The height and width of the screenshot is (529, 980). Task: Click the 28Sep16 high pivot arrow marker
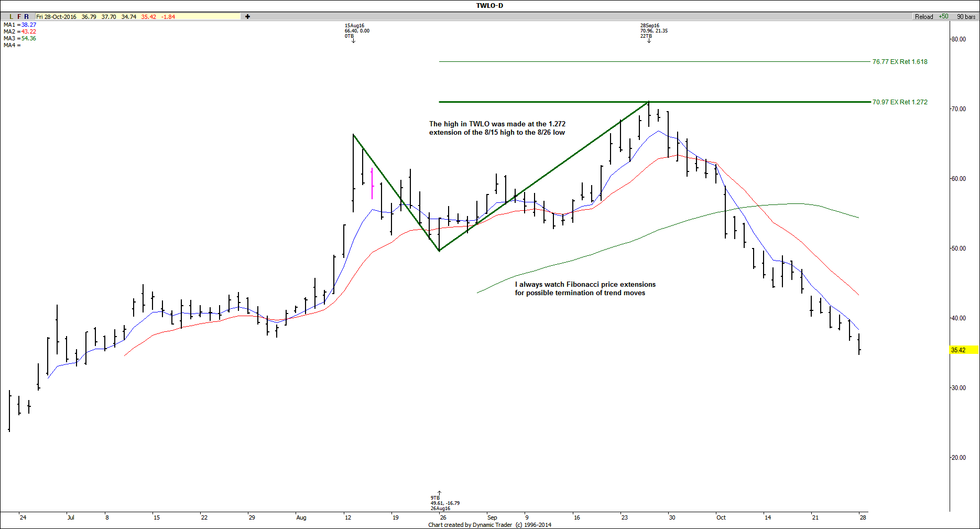[x=649, y=40]
